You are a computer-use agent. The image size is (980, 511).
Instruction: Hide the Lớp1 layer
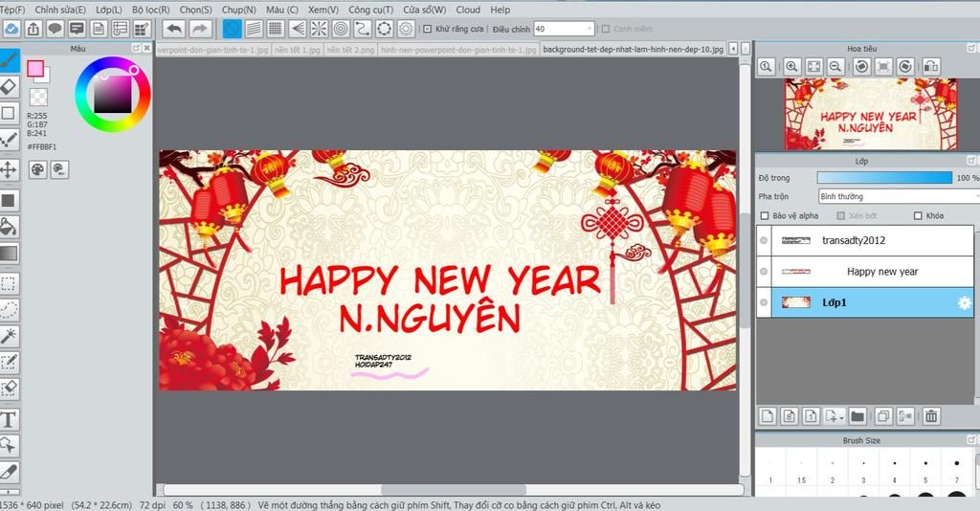point(764,302)
